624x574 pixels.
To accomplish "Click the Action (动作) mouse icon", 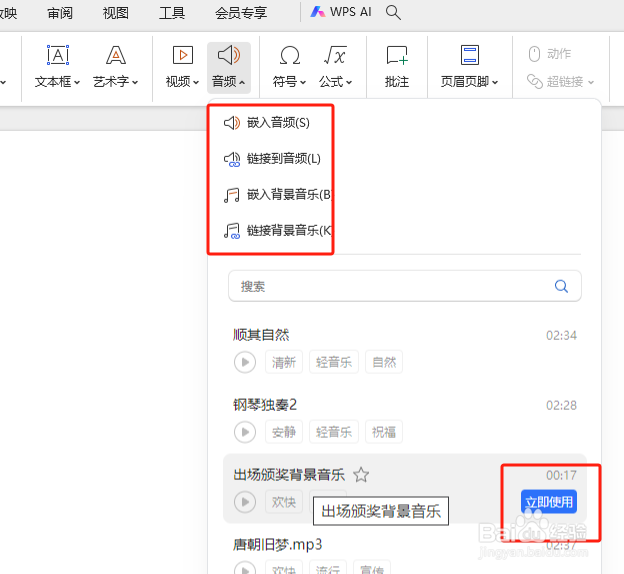I will pyautogui.click(x=534, y=54).
